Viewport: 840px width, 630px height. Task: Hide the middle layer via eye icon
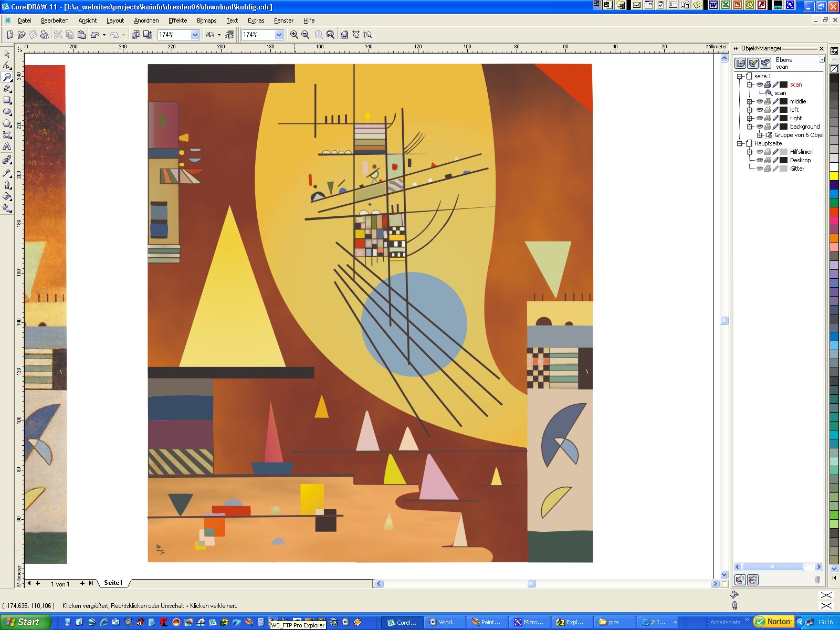[759, 101]
